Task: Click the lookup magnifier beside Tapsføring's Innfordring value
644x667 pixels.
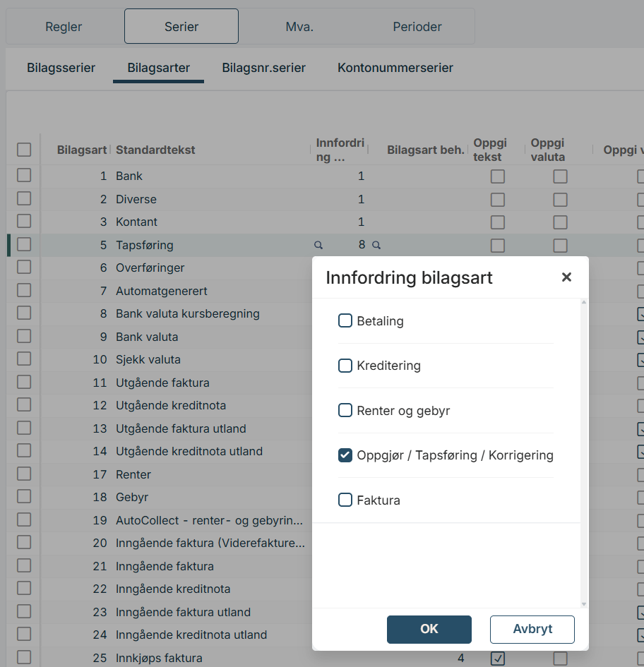Action: [x=318, y=245]
